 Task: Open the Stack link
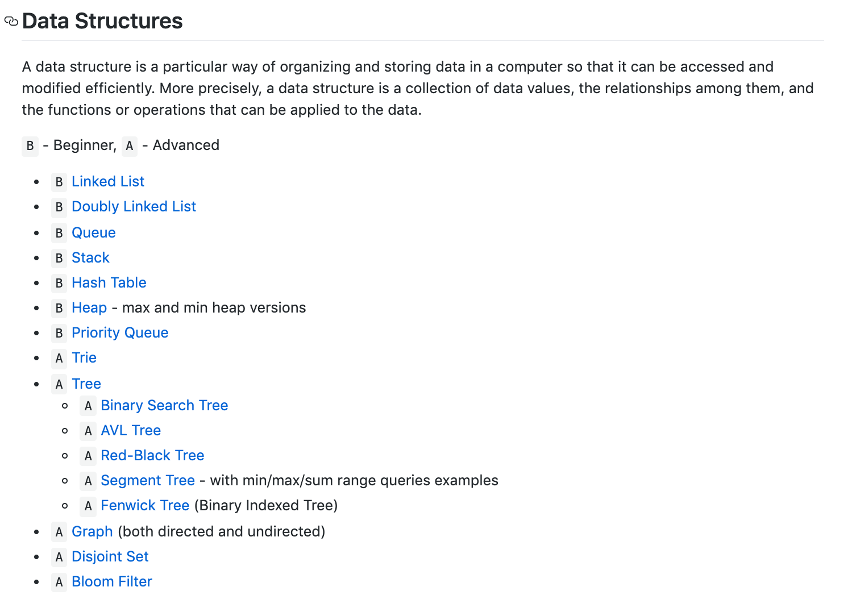click(90, 257)
